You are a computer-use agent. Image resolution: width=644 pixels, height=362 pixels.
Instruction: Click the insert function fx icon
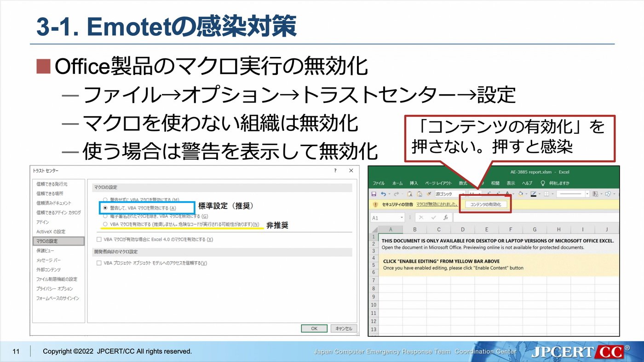[445, 217]
